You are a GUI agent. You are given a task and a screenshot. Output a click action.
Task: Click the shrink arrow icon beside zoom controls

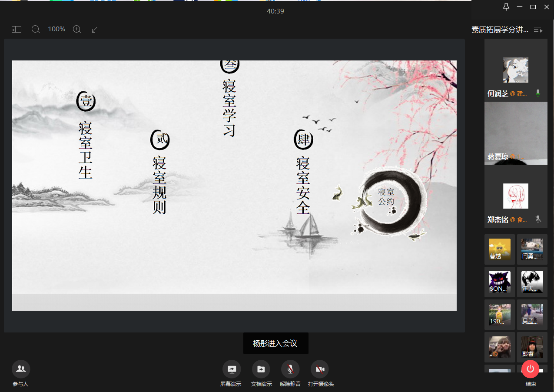tap(94, 30)
